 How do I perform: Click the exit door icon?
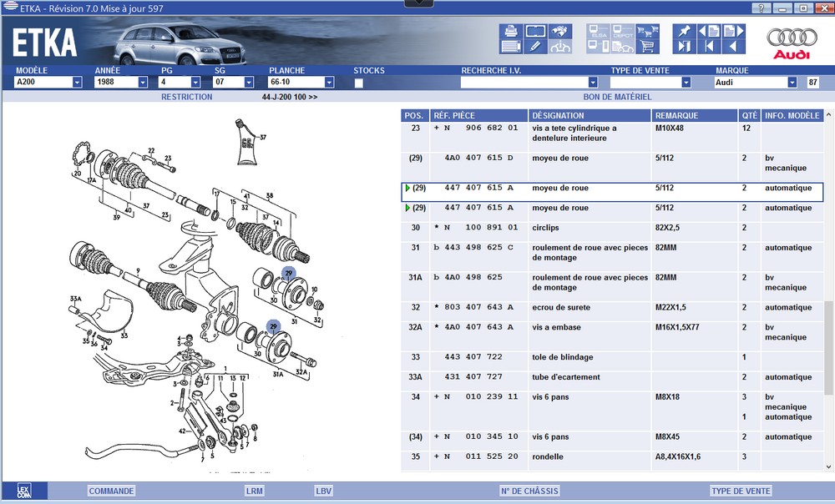(684, 47)
